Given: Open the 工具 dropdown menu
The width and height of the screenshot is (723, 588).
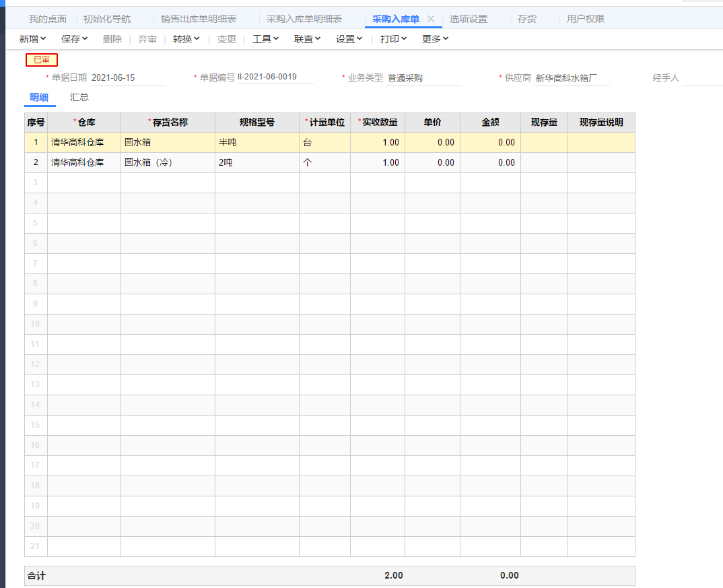Looking at the screenshot, I should point(266,39).
